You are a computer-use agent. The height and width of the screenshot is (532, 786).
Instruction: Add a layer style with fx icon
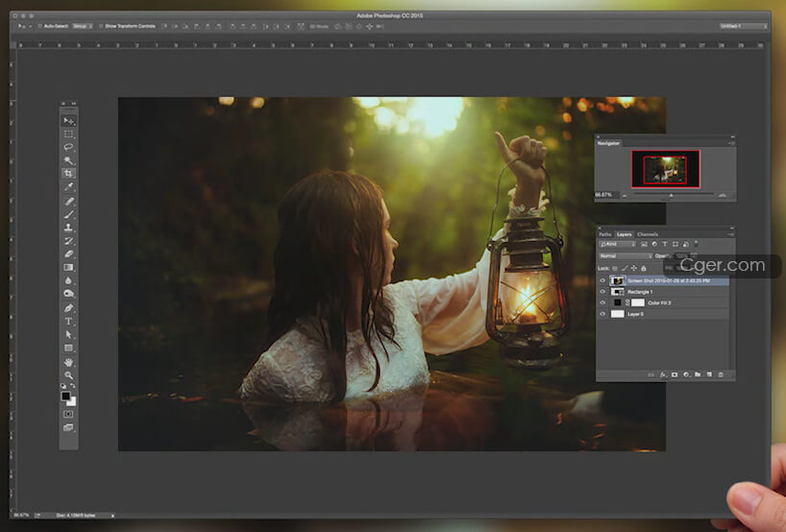click(663, 375)
